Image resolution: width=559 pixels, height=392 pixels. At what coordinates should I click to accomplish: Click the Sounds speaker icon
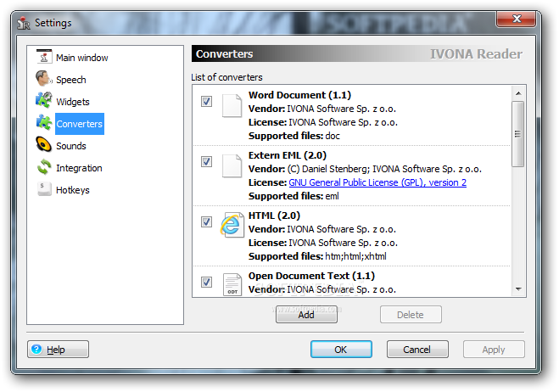[x=44, y=145]
